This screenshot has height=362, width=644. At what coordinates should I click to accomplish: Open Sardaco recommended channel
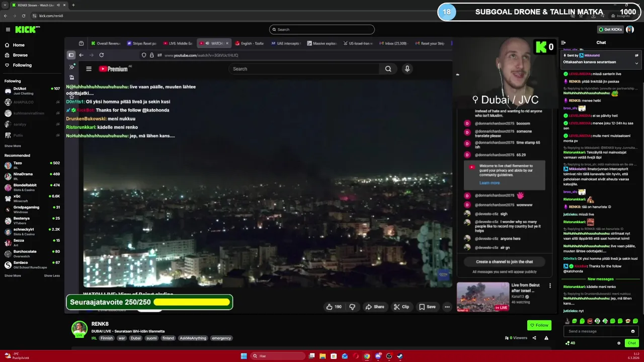tap(32, 265)
